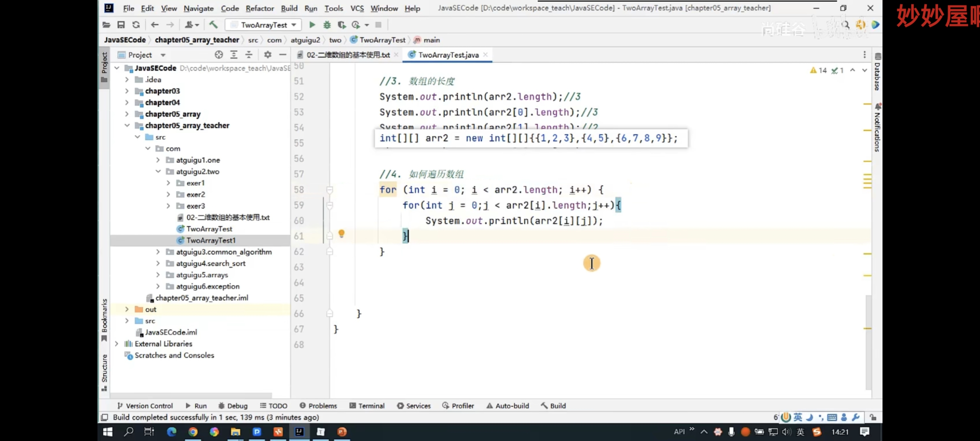Click the Build project hammer icon
This screenshot has width=980, height=441.
[213, 25]
